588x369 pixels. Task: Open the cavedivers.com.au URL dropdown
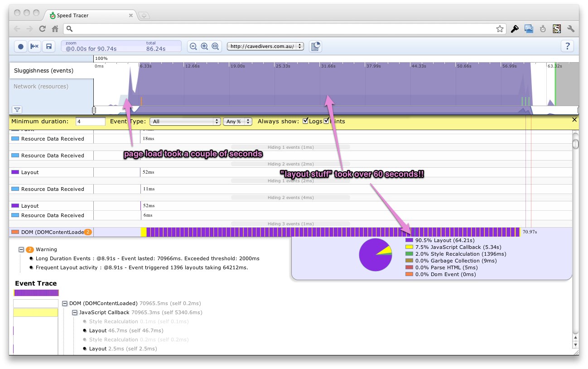click(x=265, y=46)
